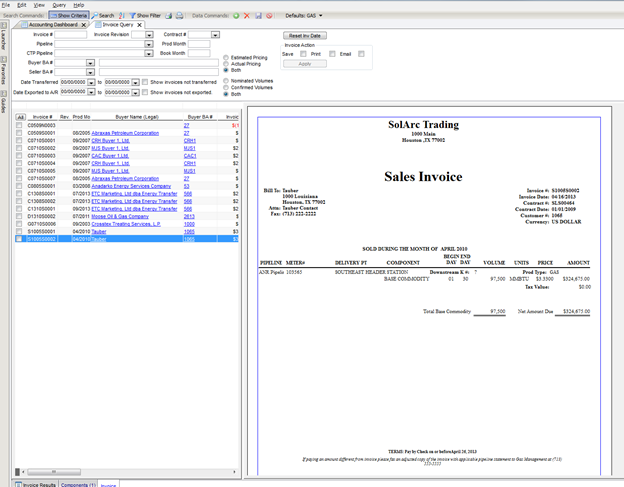This screenshot has width=624, height=487.
Task: Select the Confirmed Volumes radio button
Action: click(226, 86)
